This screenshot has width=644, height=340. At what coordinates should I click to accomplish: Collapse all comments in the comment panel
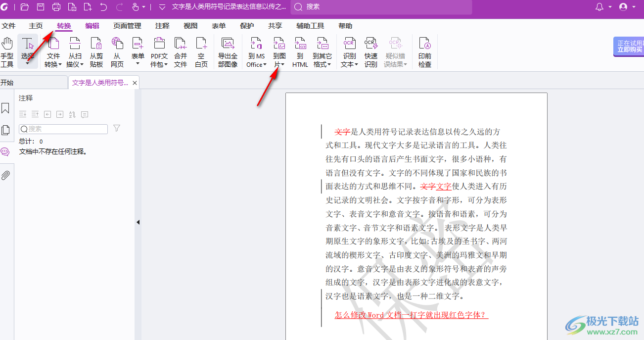[x=35, y=114]
